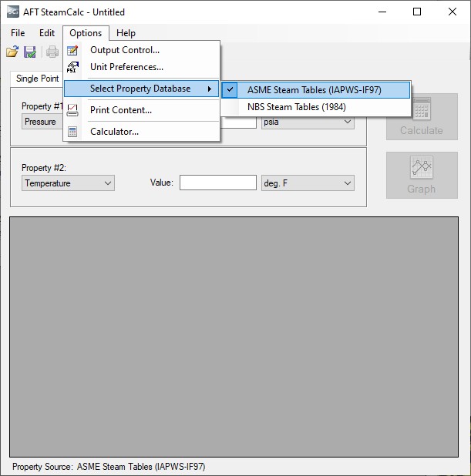Click the Save toolbar icon
The height and width of the screenshot is (476, 471).
coord(30,52)
